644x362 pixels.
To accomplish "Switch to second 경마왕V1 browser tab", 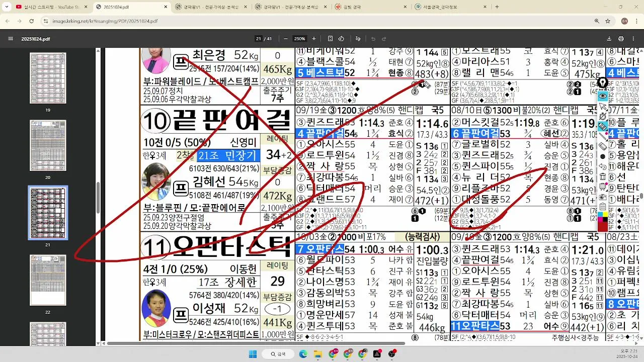I will click(x=292, y=7).
